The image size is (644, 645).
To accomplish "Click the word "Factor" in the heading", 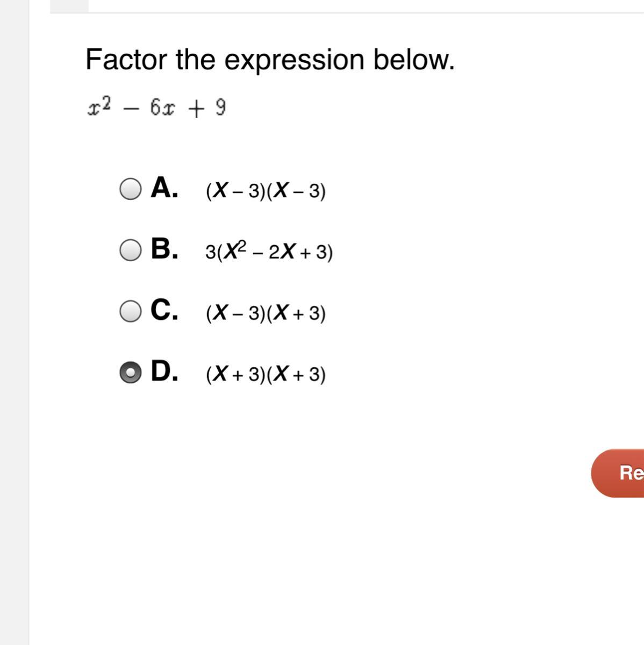I will pos(126,59).
